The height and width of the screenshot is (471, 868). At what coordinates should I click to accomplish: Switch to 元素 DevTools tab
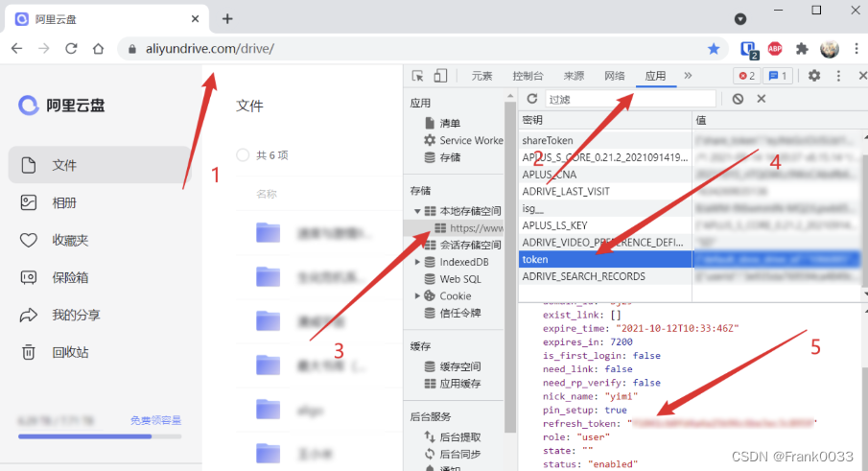[x=481, y=76]
